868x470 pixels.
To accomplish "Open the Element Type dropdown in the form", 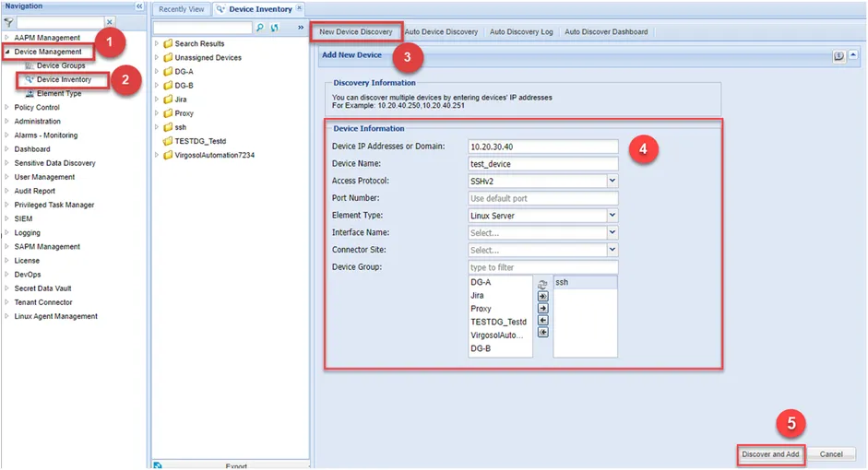I will (612, 215).
